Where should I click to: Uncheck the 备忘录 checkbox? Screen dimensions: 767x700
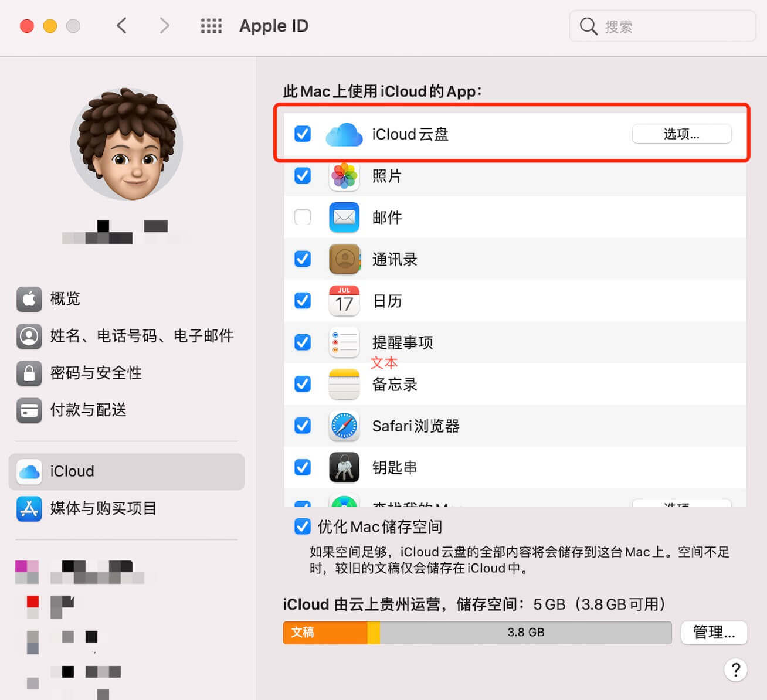[303, 383]
